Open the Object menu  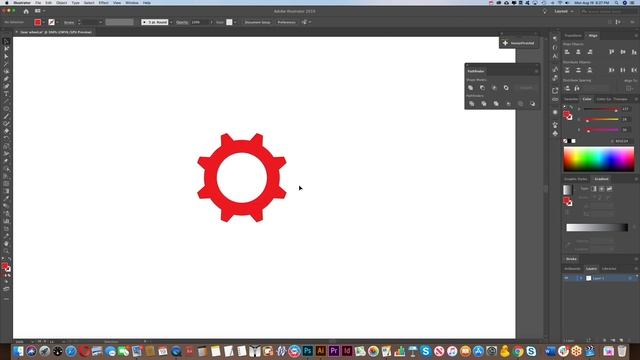[62, 2]
